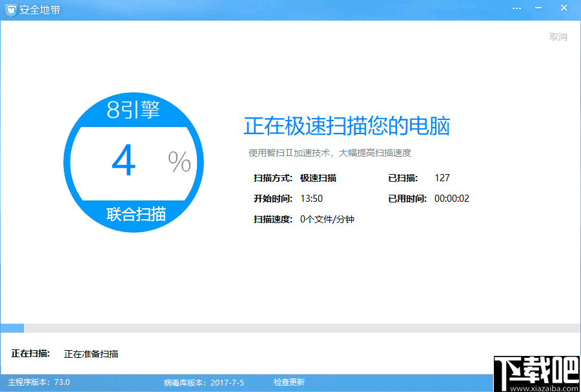
Task: Click 检查更新 to check for updates
Action: 289,382
